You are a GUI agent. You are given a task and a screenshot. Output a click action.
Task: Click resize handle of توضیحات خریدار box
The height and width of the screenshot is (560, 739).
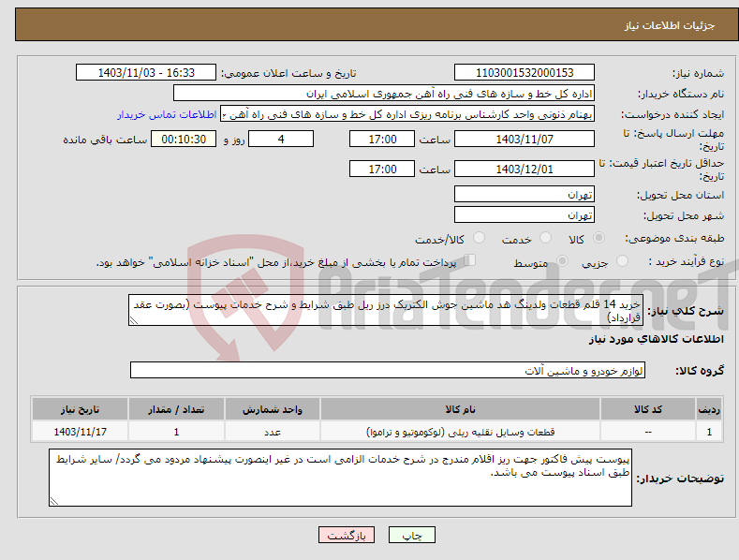point(54,502)
